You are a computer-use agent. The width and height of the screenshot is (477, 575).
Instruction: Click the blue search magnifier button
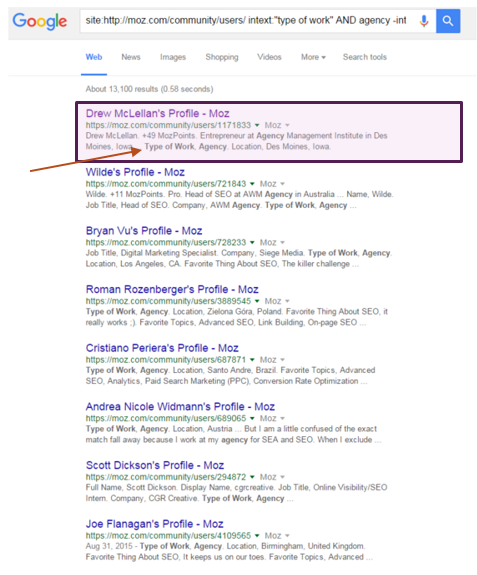[448, 21]
